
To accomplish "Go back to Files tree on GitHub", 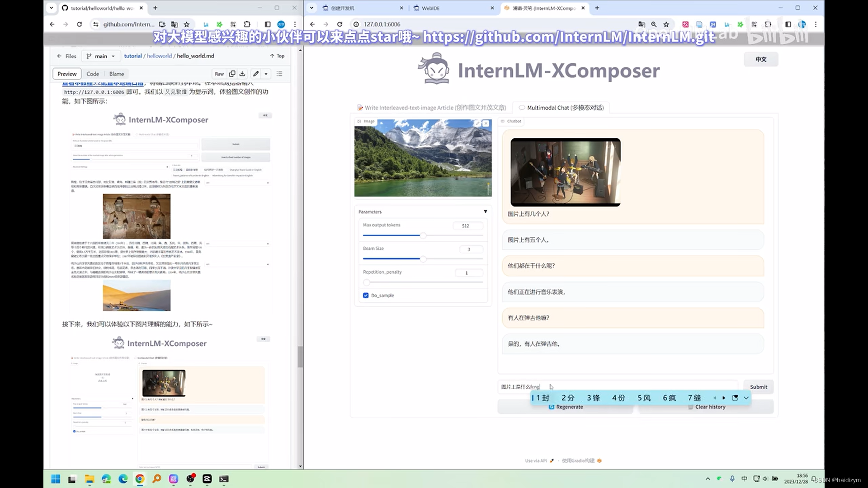I will 66,56.
